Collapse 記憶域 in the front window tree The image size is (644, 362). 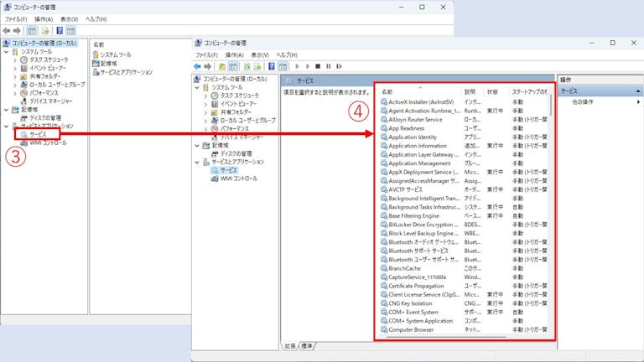click(197, 145)
